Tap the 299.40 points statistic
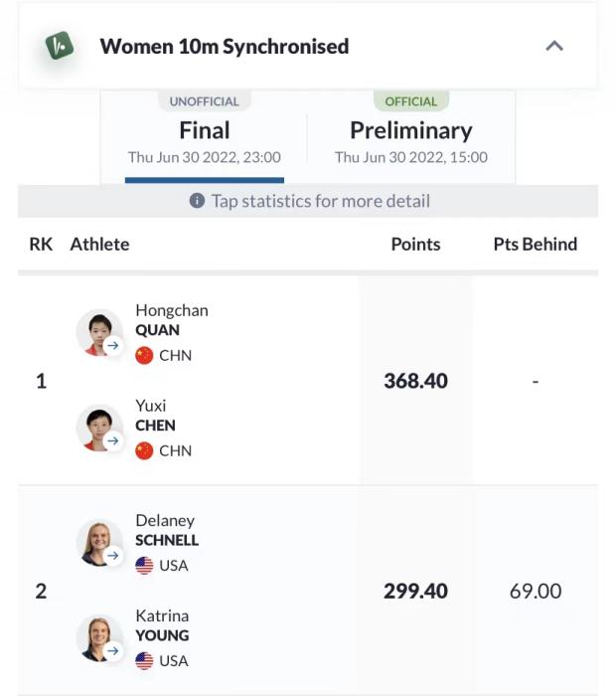This screenshot has height=696, width=616. (x=415, y=592)
